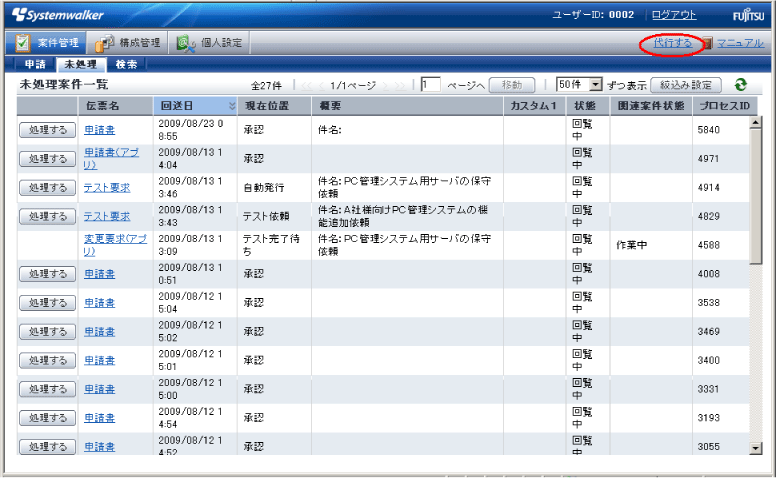Viewport: 776px width, 478px height.
Task: Click 処理する for process ID 4829
Action: pyautogui.click(x=48, y=216)
